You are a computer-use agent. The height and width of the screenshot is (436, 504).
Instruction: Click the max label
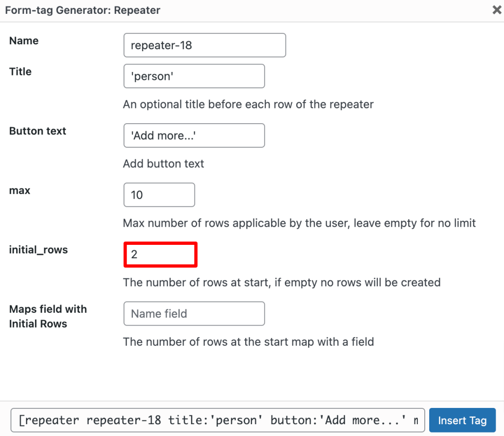coord(19,191)
